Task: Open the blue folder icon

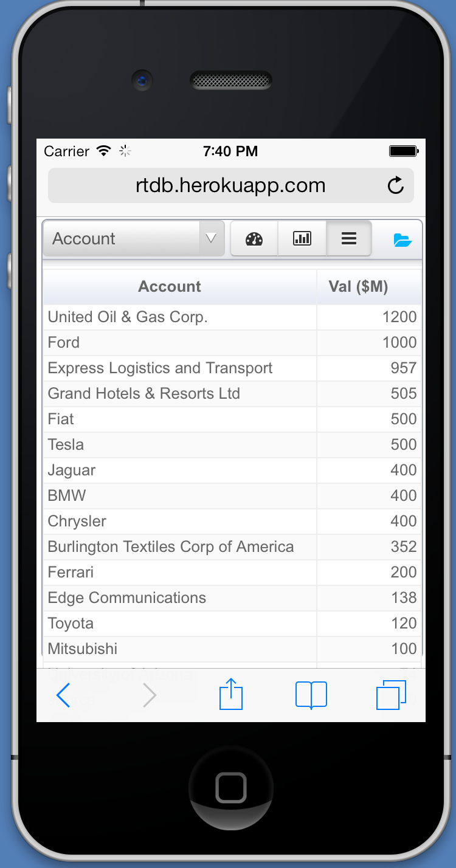Action: (x=402, y=239)
